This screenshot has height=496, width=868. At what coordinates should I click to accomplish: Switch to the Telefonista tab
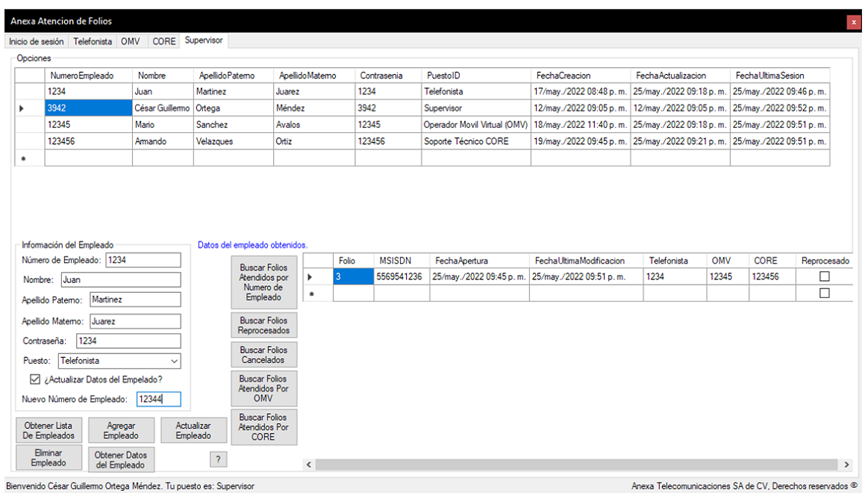pos(93,42)
